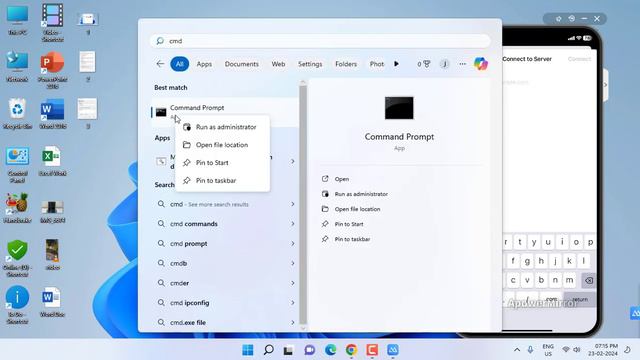
Task: Expand the 'cmd ipconfig' suggestion chevron
Action: [293, 302]
